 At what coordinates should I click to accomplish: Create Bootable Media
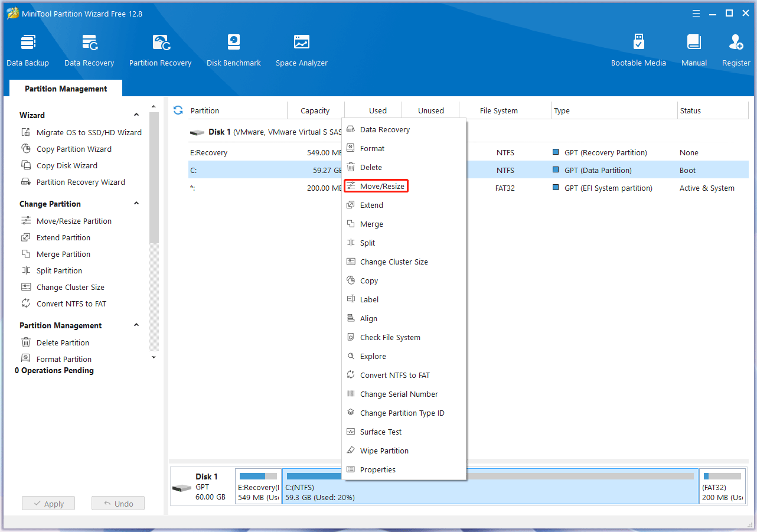coord(638,50)
